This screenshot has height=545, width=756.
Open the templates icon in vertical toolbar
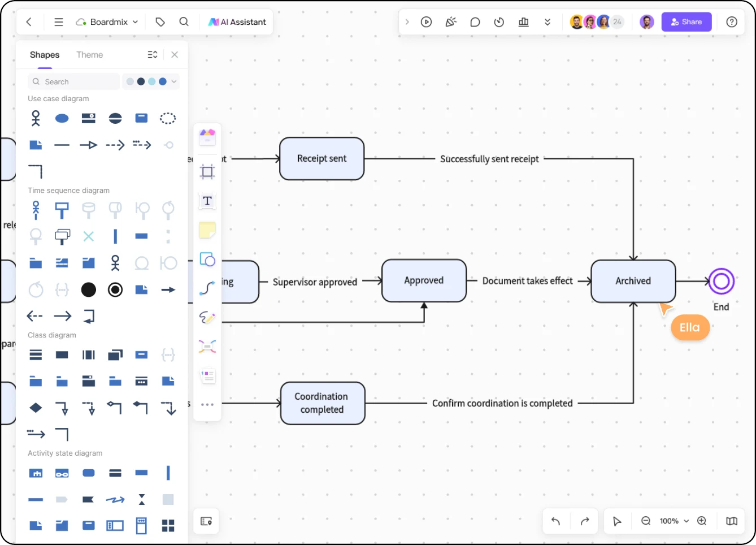coord(207,136)
